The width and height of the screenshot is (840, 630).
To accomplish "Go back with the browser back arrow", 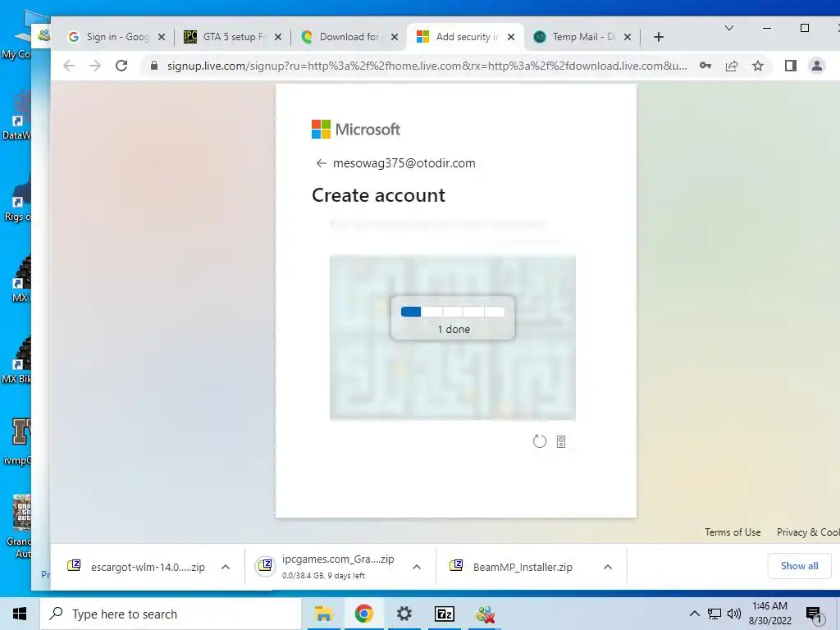I will coord(69,66).
